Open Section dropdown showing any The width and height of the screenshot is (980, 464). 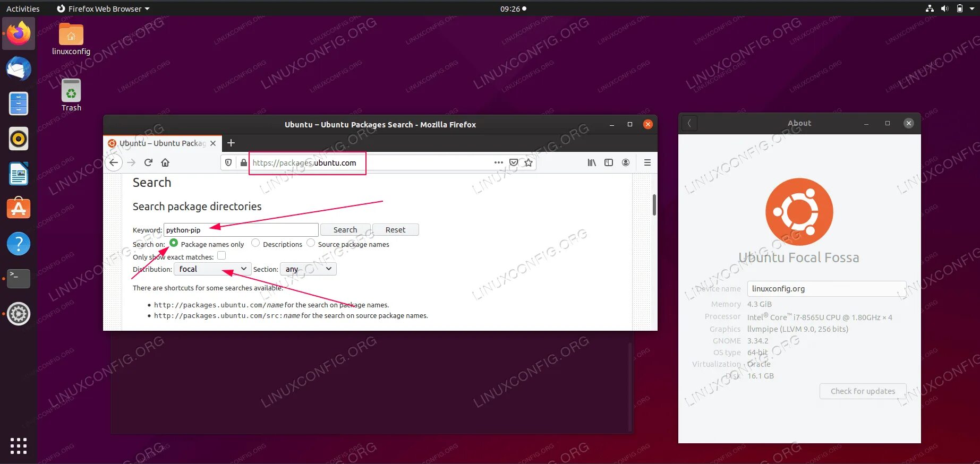coord(308,269)
